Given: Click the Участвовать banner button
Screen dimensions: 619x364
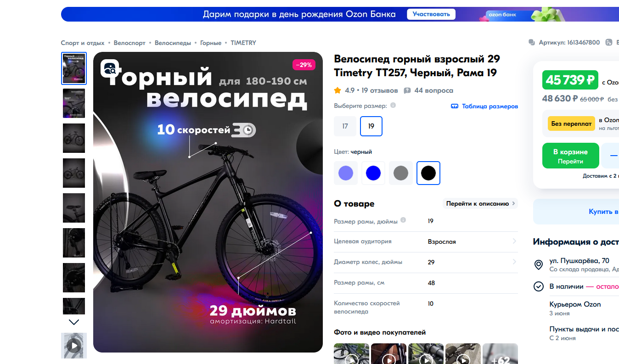Looking at the screenshot, I should coord(431,14).
